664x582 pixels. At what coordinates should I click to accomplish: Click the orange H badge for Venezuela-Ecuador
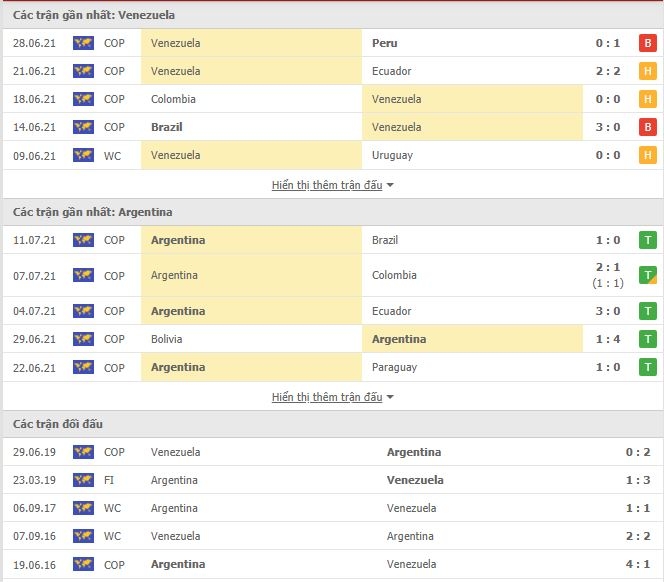coord(647,71)
